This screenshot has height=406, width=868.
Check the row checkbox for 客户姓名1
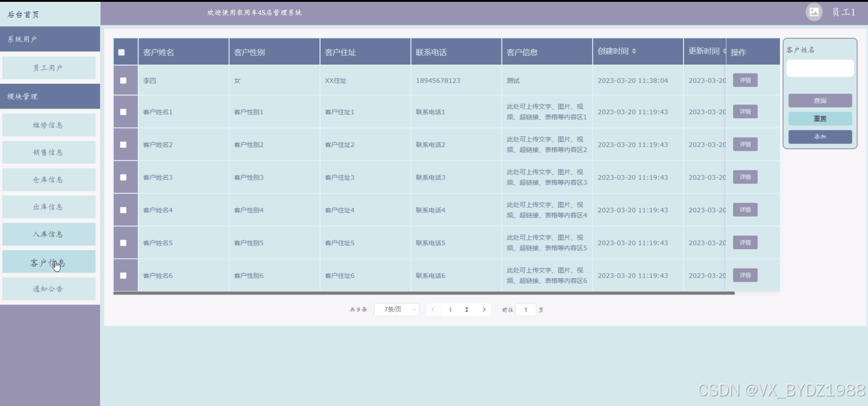click(x=123, y=112)
